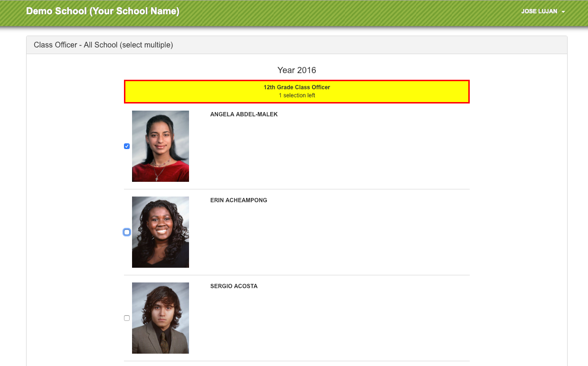The image size is (588, 366).
Task: Click Angela Abdel-Malek's portrait photo
Action: coord(160,146)
